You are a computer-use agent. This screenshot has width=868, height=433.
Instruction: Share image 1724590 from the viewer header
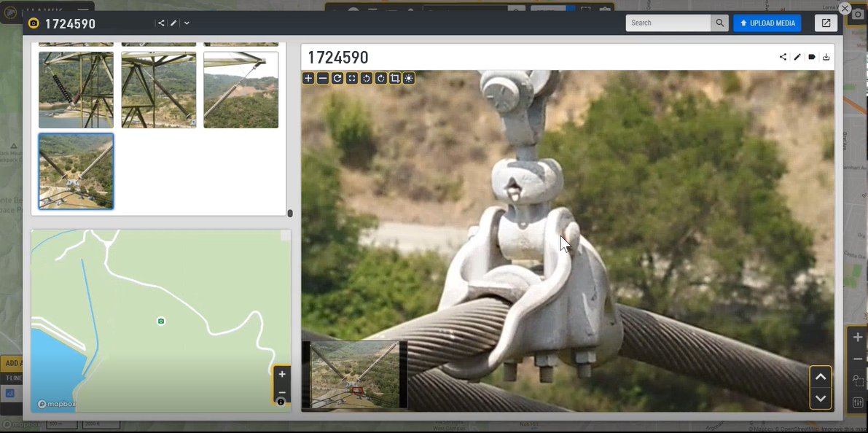coord(783,56)
